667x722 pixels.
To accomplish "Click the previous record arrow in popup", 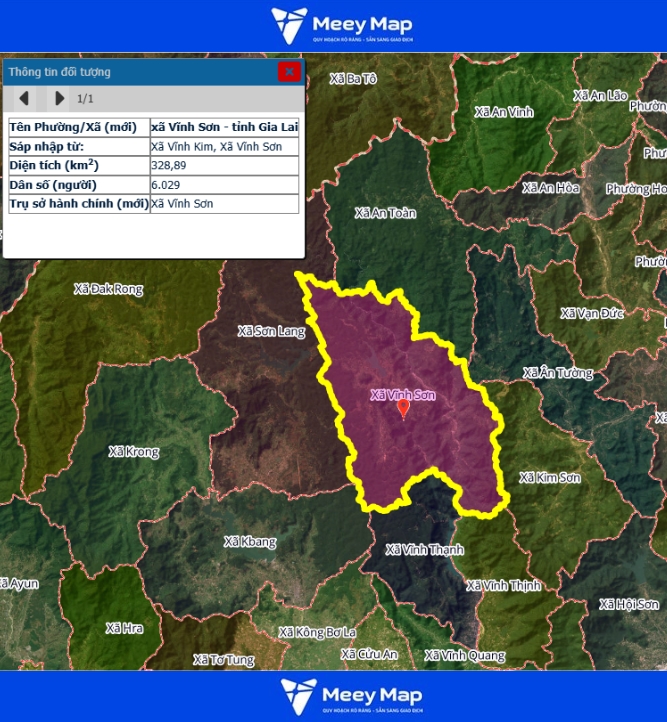I will (24, 98).
